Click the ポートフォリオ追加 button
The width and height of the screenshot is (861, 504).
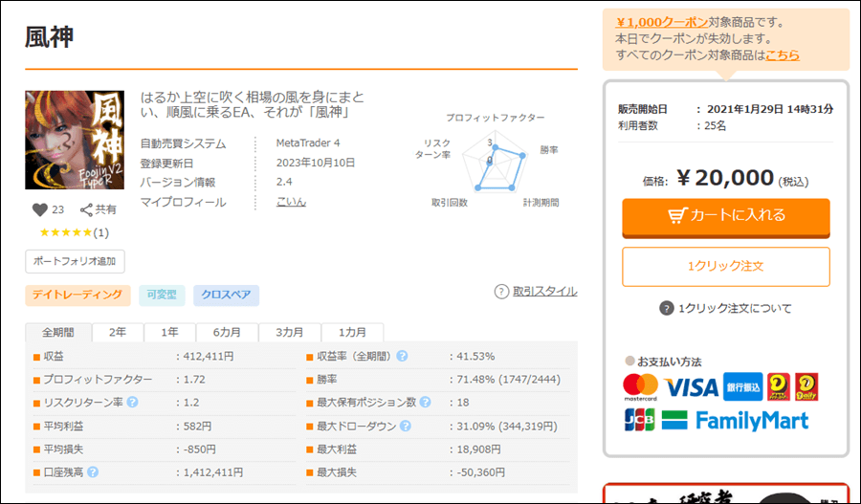(75, 260)
